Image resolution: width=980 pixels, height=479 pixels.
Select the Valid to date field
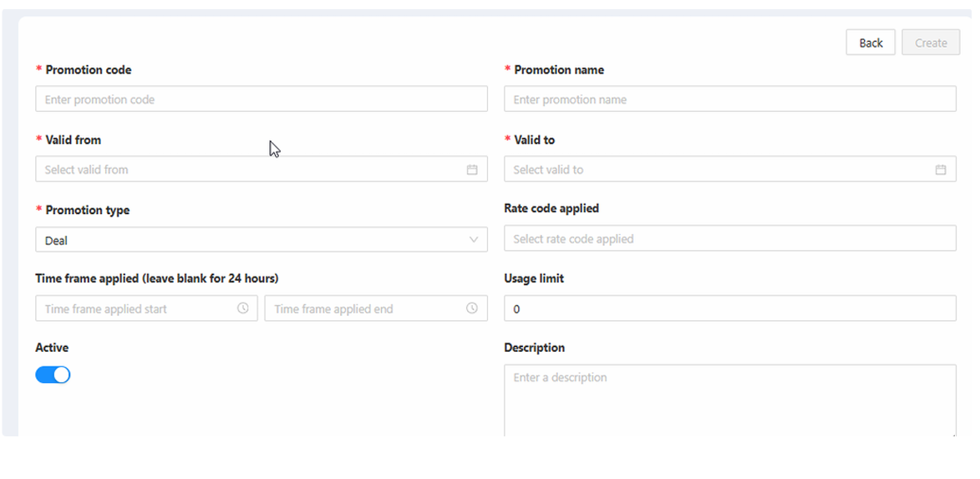coord(718,170)
